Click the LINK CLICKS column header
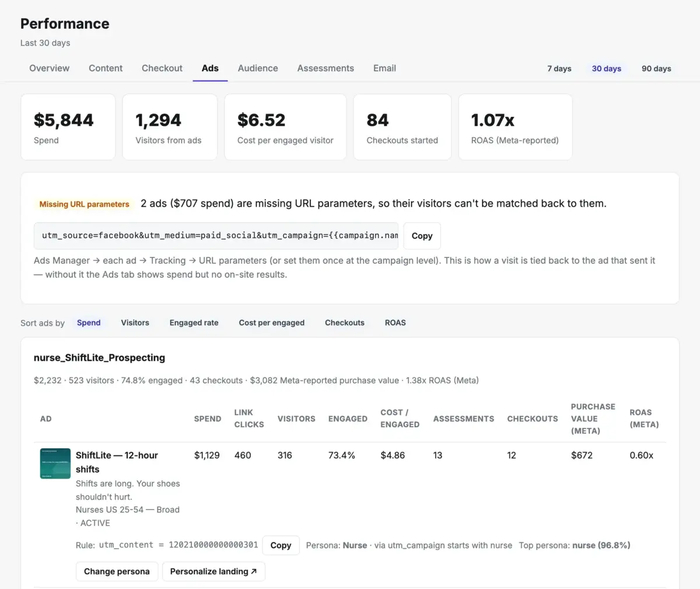Viewport: 700px width, 589px height. coord(249,419)
